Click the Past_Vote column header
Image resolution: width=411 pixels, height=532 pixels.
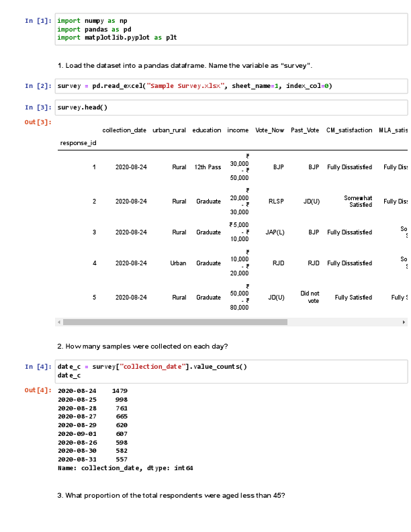305,130
